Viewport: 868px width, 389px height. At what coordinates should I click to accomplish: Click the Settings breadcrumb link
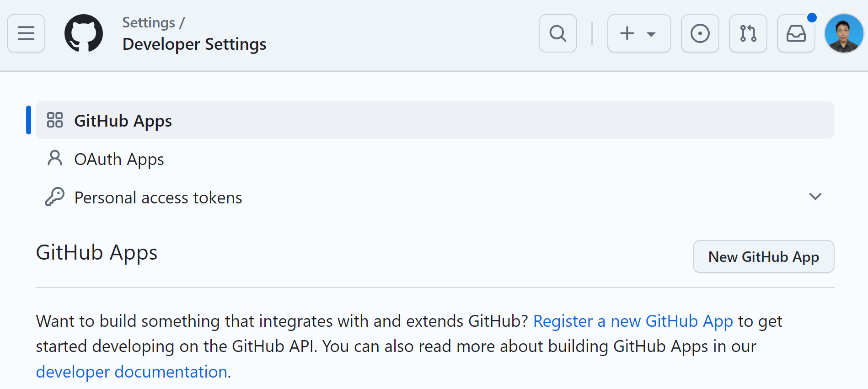pyautogui.click(x=149, y=22)
